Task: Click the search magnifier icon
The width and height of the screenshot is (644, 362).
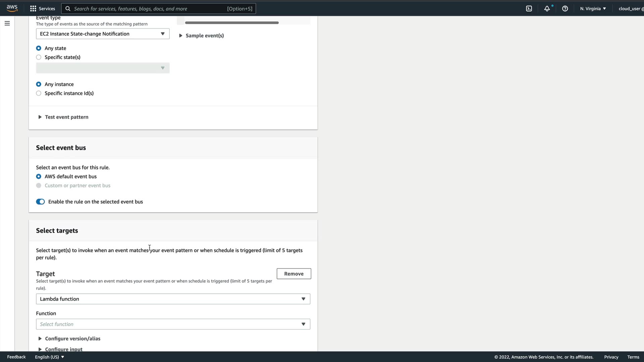Action: coord(68,9)
